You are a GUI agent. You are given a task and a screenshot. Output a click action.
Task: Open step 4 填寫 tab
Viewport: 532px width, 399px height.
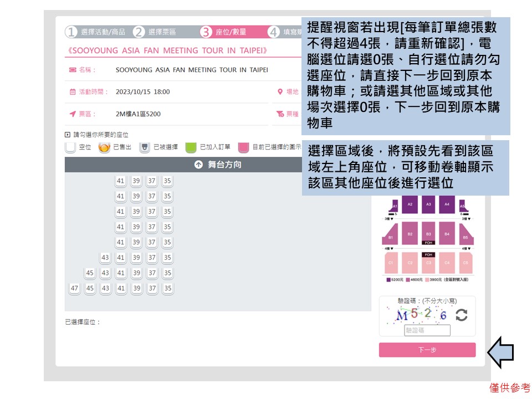pyautogui.click(x=284, y=32)
